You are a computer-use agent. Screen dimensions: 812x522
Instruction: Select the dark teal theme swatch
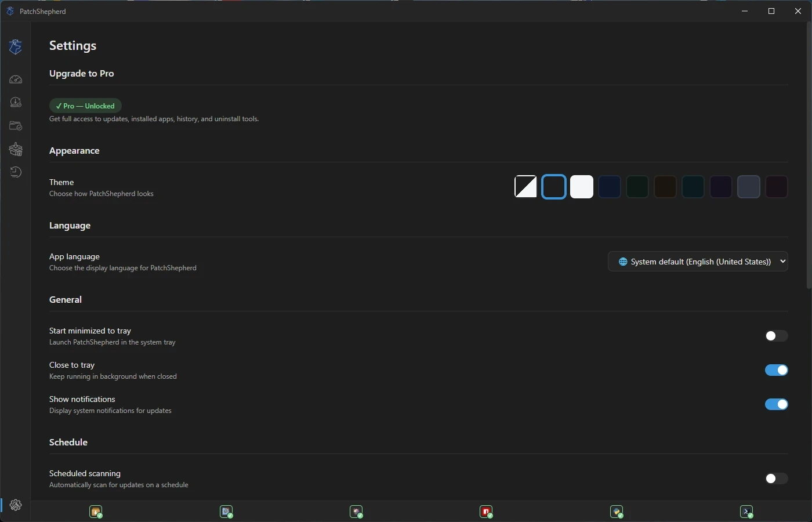pos(693,187)
